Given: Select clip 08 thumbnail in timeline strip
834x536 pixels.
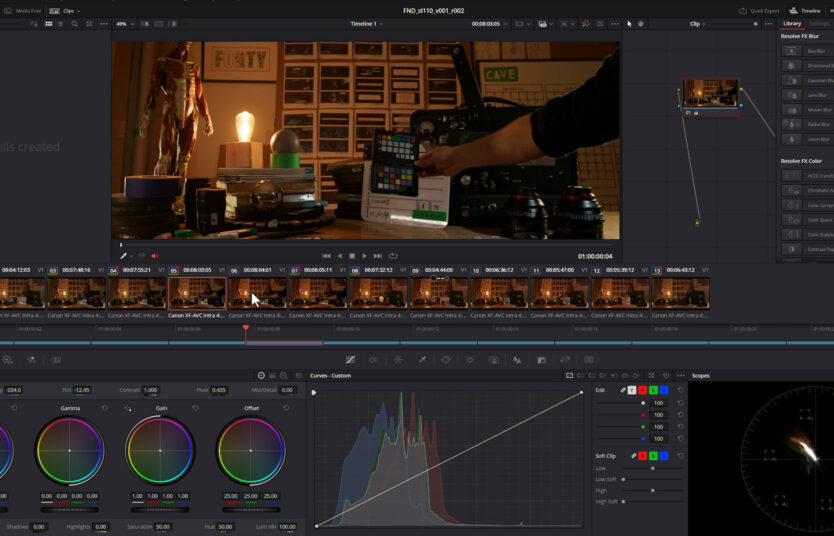Looking at the screenshot, I should [x=378, y=292].
